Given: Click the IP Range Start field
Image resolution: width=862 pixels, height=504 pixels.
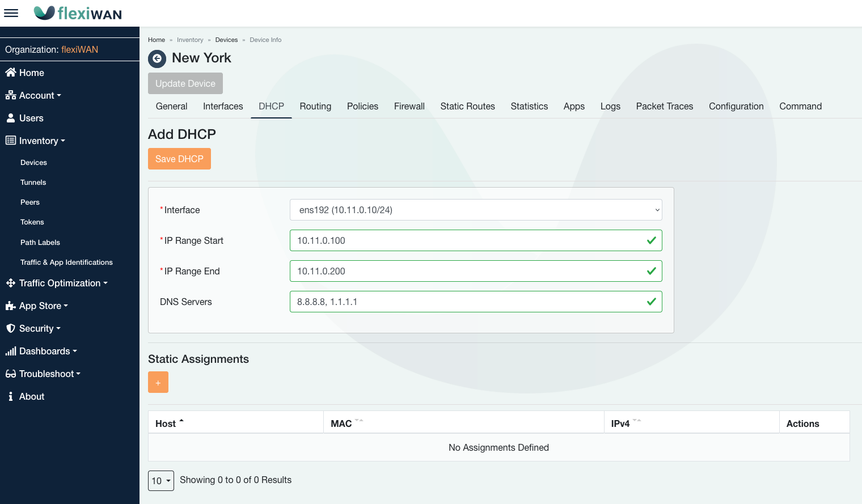Looking at the screenshot, I should point(468,240).
